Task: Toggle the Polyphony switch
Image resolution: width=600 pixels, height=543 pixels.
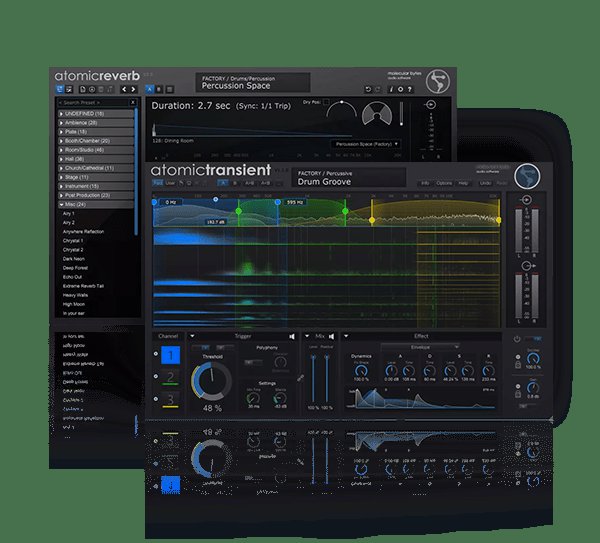Action: [x=253, y=362]
